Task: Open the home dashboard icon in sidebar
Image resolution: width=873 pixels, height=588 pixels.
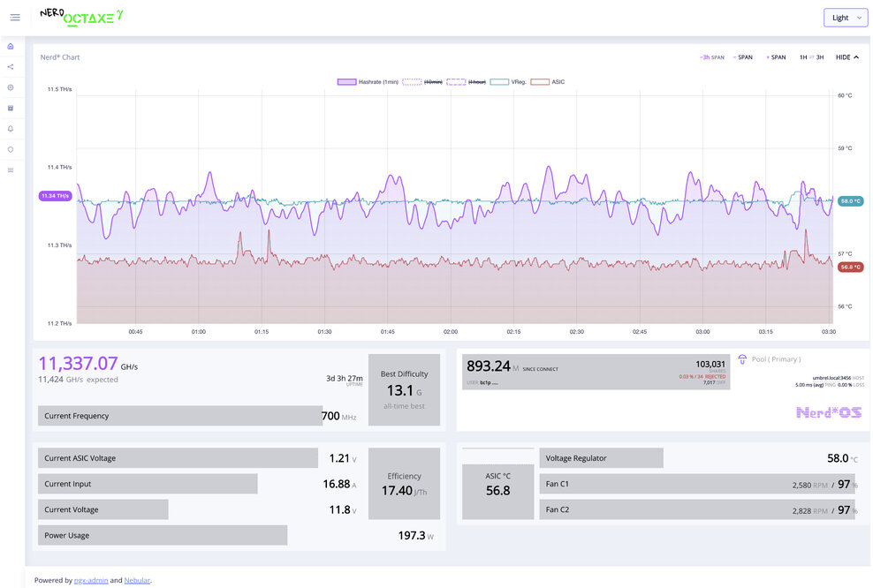Action: point(10,46)
